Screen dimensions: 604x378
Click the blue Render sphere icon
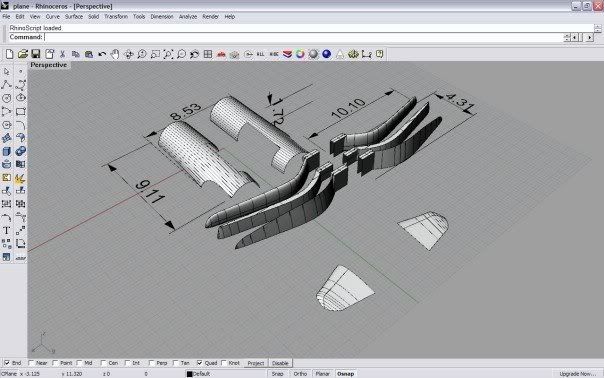[327, 54]
